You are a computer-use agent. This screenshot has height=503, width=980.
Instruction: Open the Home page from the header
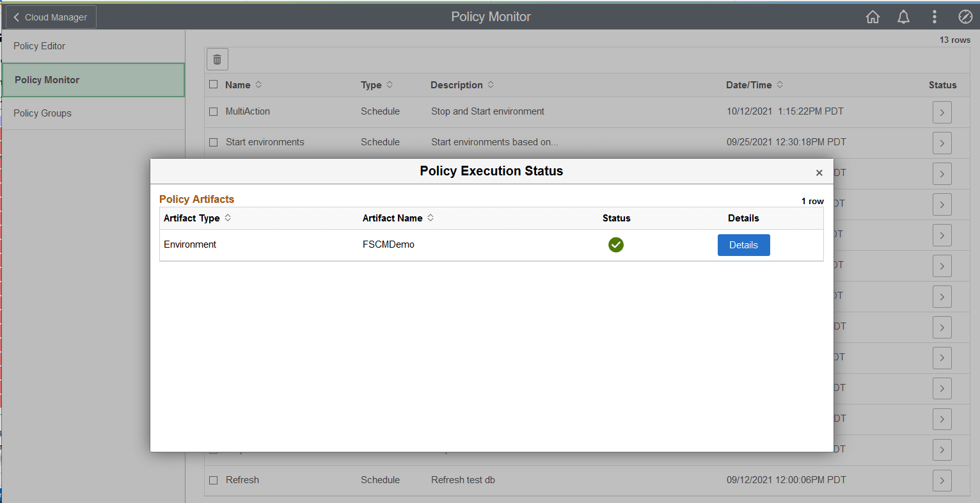[x=873, y=17]
